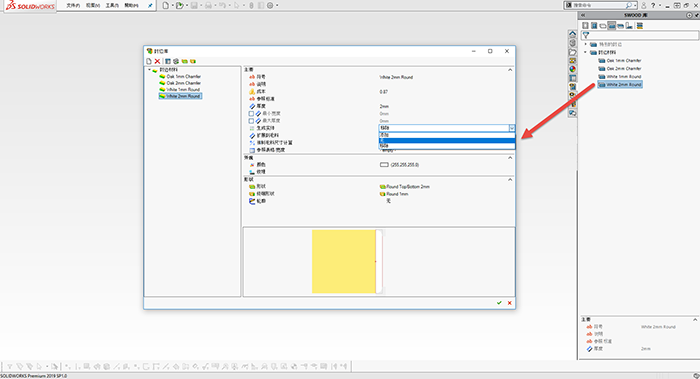Click the blue pin icon beside menus
Image resolution: width=700 pixels, height=379 pixels.
click(x=150, y=5)
